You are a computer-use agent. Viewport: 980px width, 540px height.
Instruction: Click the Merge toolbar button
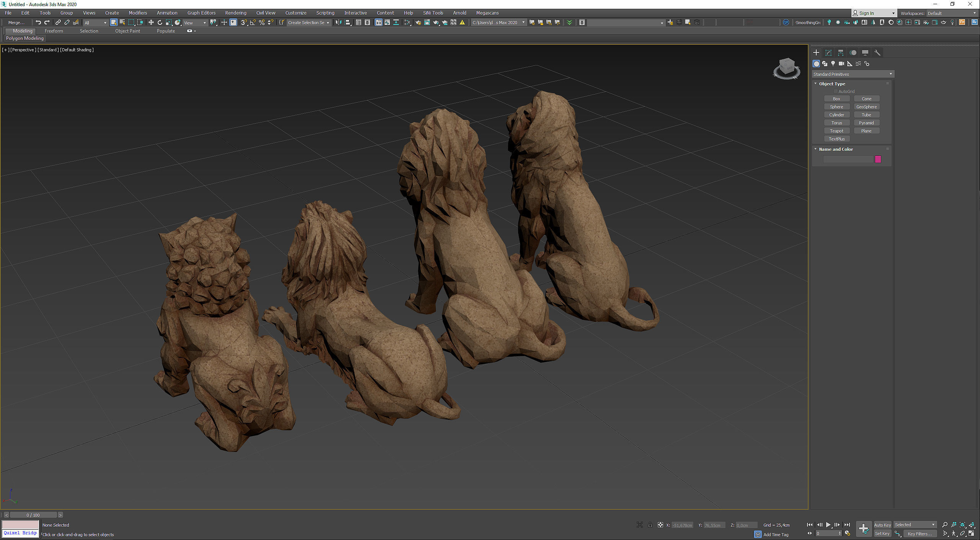[16, 23]
